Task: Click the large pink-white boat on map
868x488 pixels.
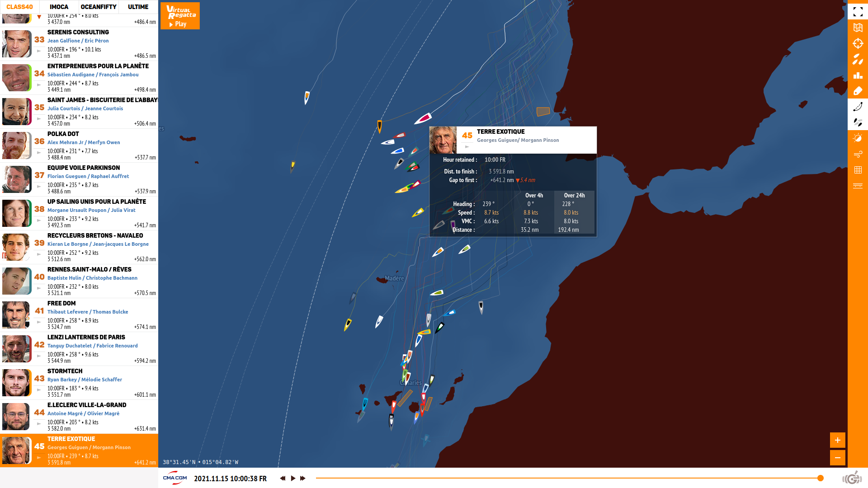Action: click(x=423, y=119)
